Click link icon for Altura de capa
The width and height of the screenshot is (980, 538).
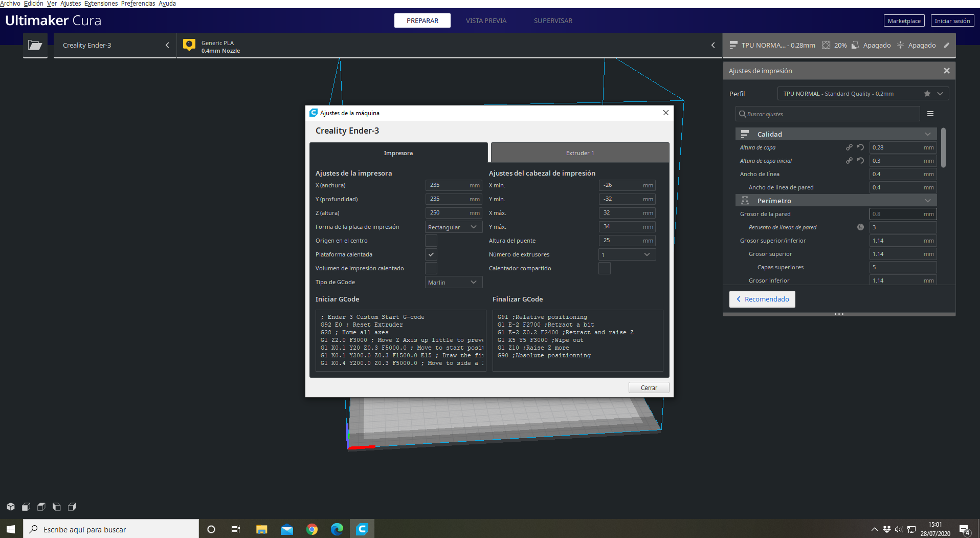coord(849,147)
